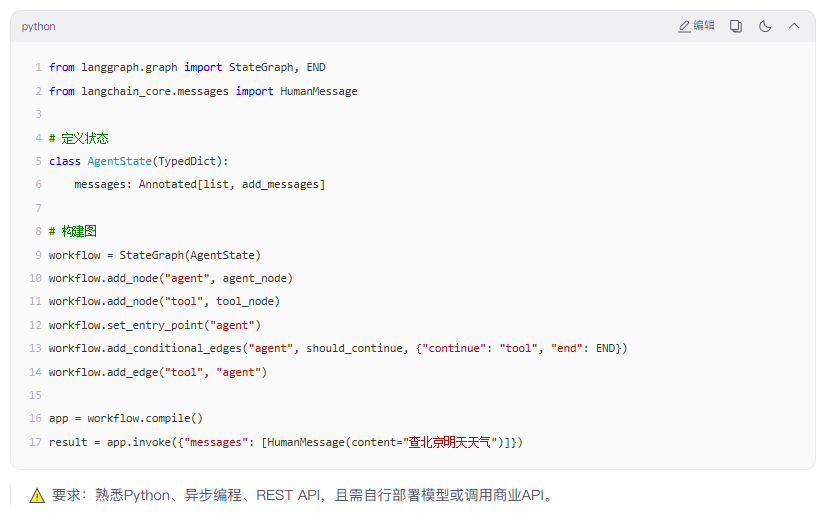The width and height of the screenshot is (829, 513).
Task: Click the 查北京明天天气 string literal
Action: (450, 442)
